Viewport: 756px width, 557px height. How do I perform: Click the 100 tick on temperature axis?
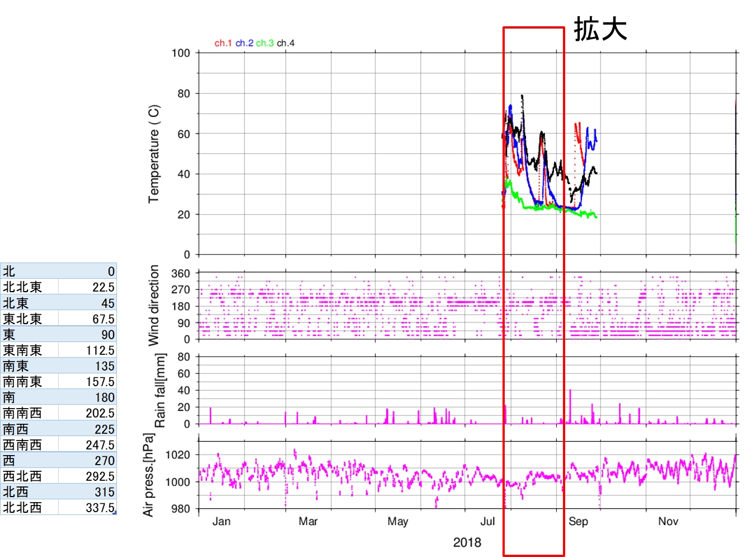pyautogui.click(x=181, y=53)
